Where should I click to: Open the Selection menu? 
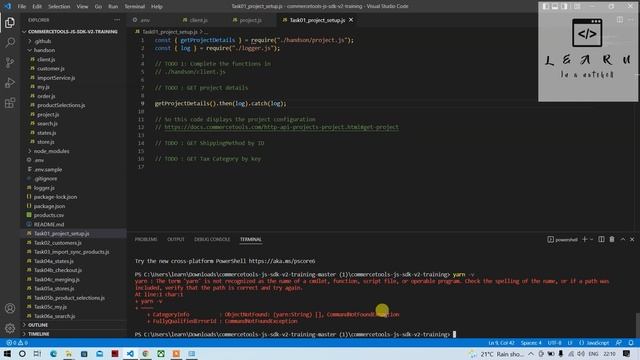click(x=59, y=6)
